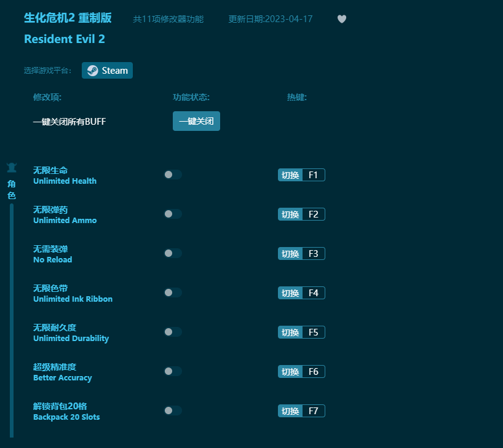Click the 切换 button for F4 hotkey
This screenshot has width=503, height=448.
point(290,293)
